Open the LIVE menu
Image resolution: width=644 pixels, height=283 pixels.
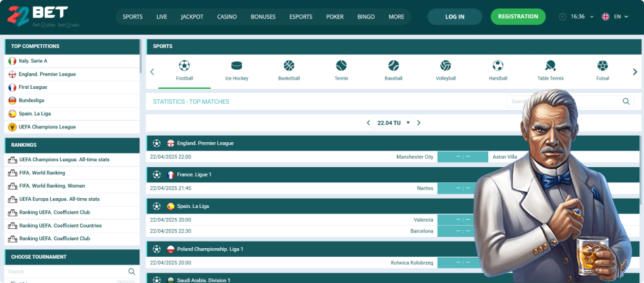click(162, 17)
